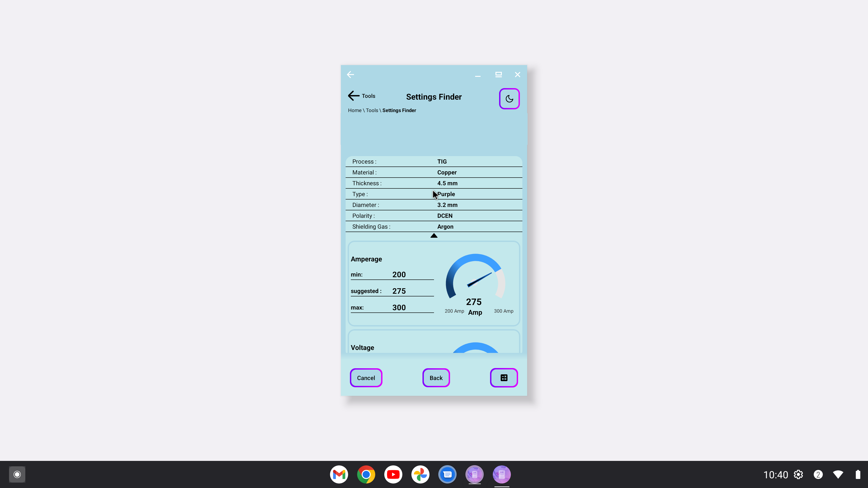
Task: Click the Settings Finder page title
Action: [434, 97]
